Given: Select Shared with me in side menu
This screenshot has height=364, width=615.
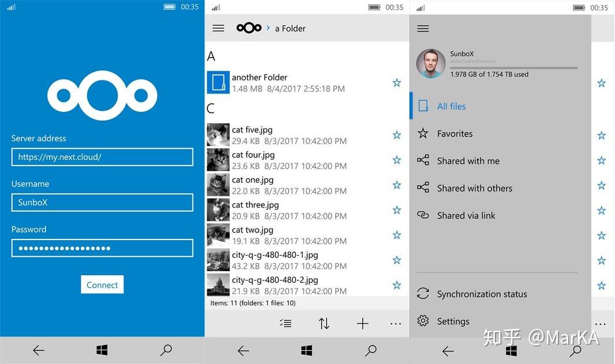Looking at the screenshot, I should 501,160.
